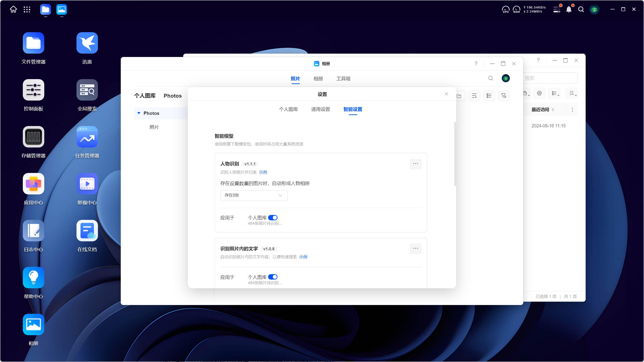Open the File Manager desktop icon

[34, 43]
